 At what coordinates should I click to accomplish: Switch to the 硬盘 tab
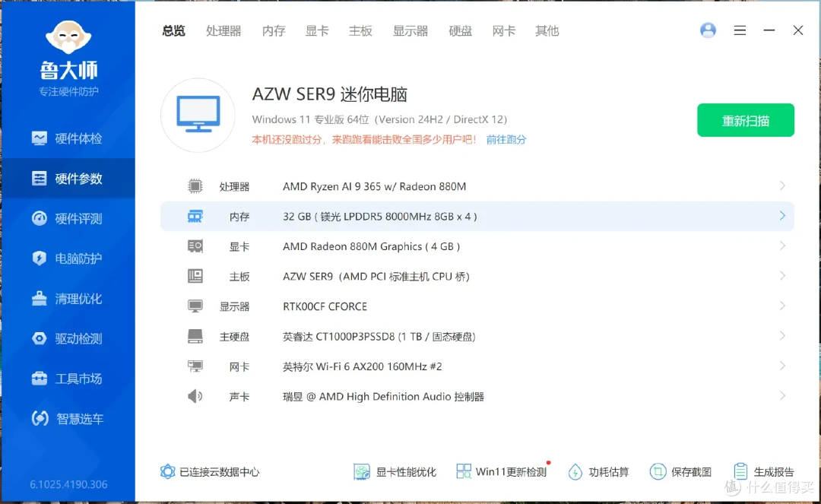click(x=460, y=31)
